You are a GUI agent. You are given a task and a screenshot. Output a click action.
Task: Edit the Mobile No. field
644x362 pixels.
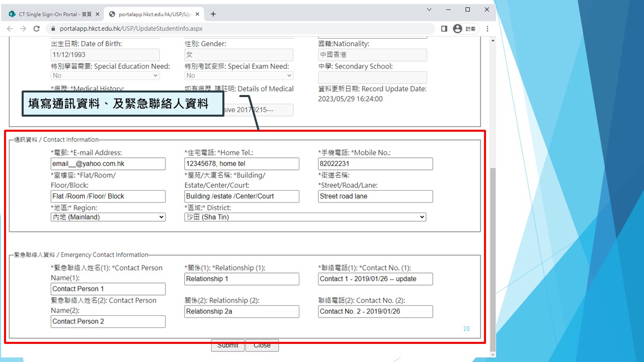(375, 164)
